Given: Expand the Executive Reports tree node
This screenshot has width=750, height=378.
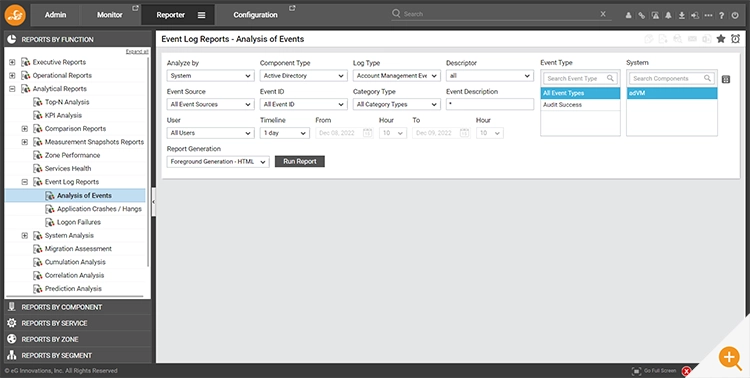Looking at the screenshot, I should 12,62.
